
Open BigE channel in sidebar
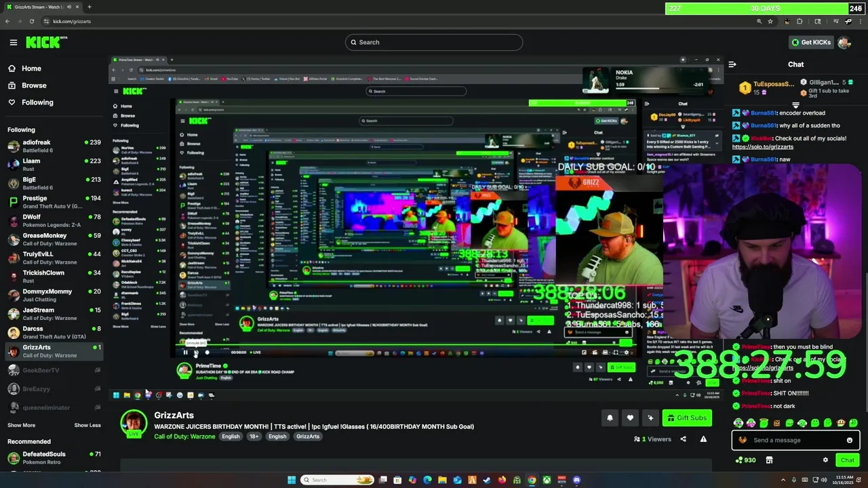54,183
